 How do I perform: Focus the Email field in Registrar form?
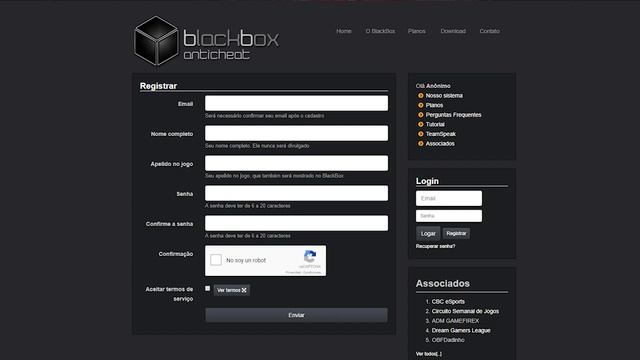click(296, 103)
